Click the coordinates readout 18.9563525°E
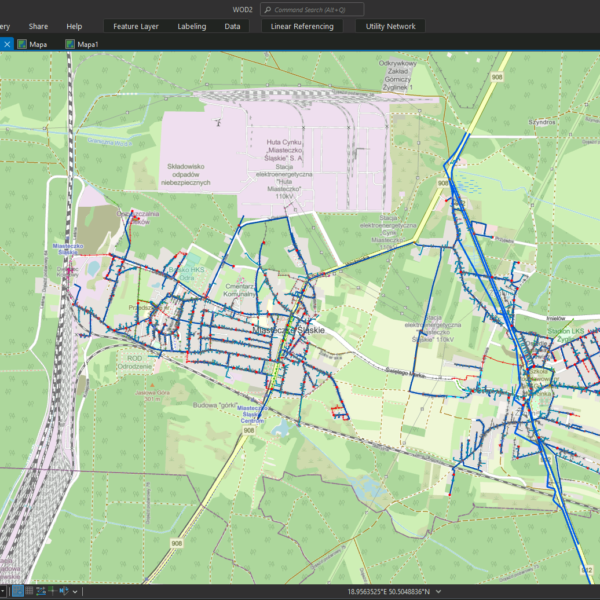Screen dimensions: 600x600 389,592
